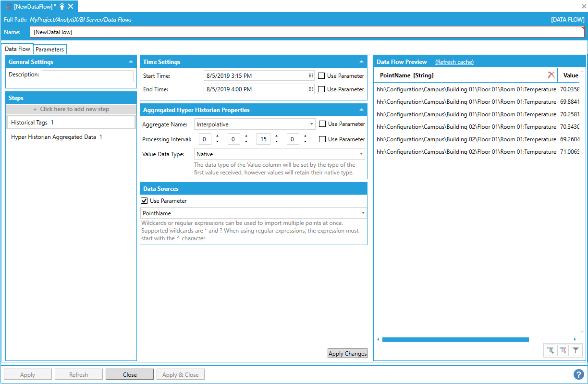Screen dimensions: 588x384
Task: Click the Refresh cache link
Action: click(454, 62)
